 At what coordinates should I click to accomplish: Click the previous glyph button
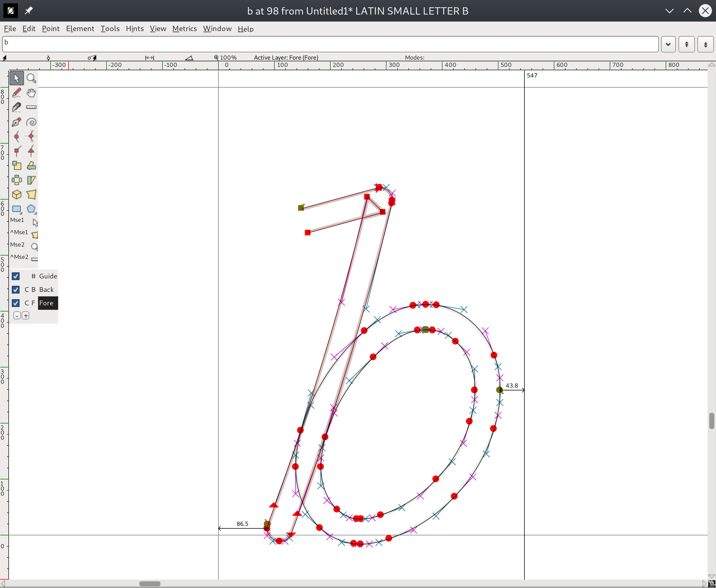(x=687, y=44)
